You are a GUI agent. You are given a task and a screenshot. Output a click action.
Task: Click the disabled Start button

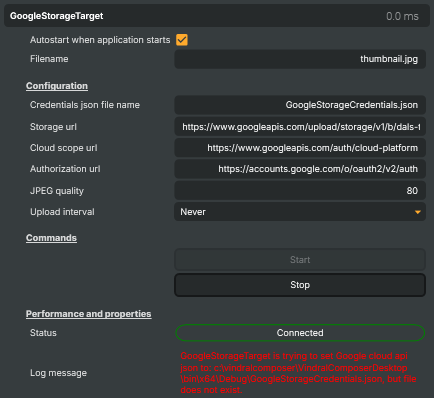tap(300, 260)
